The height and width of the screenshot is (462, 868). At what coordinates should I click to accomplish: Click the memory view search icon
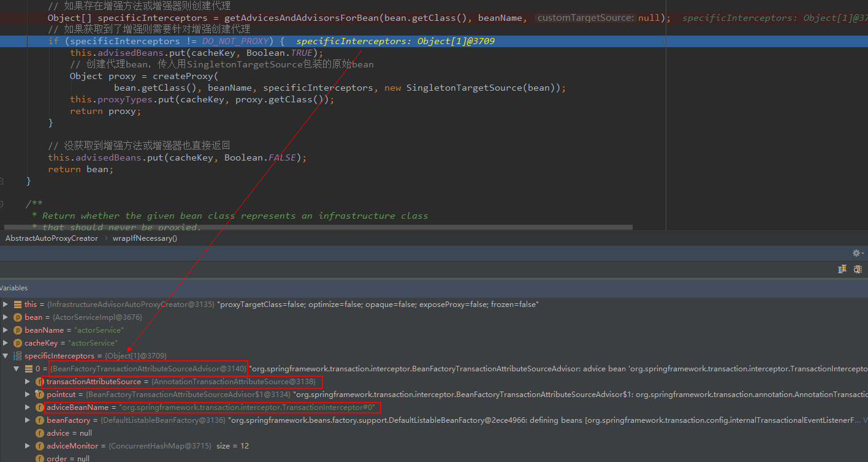(x=858, y=269)
